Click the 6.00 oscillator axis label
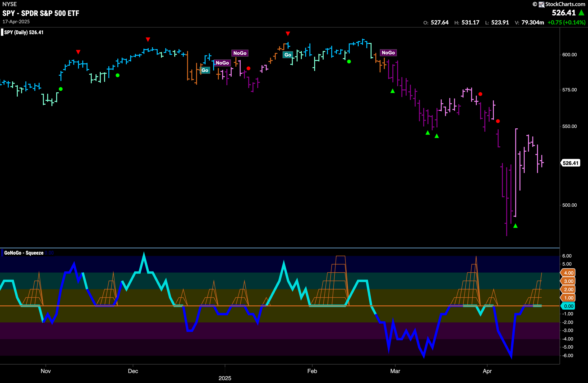Viewport: 588px width, 383px height. tap(567, 256)
